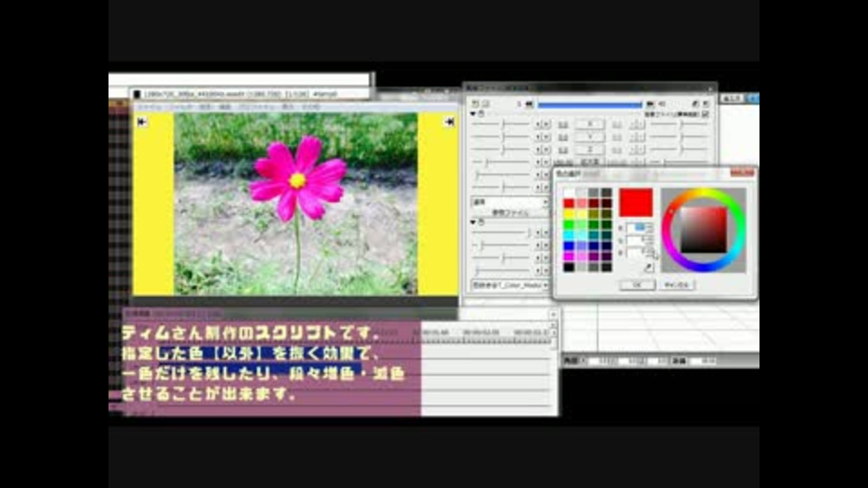Toggle checkbox beside 参照ファイル label at dialog top

(x=705, y=114)
